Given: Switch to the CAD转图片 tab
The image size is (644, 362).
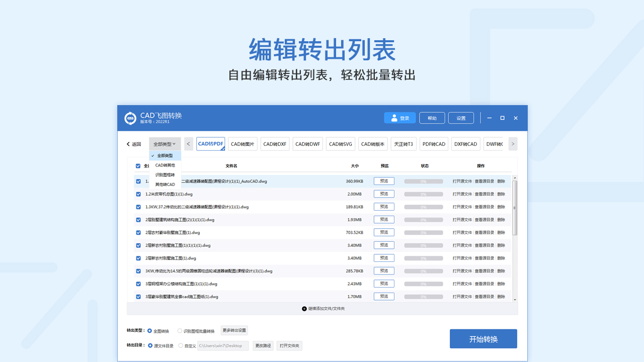Looking at the screenshot, I should point(243,144).
